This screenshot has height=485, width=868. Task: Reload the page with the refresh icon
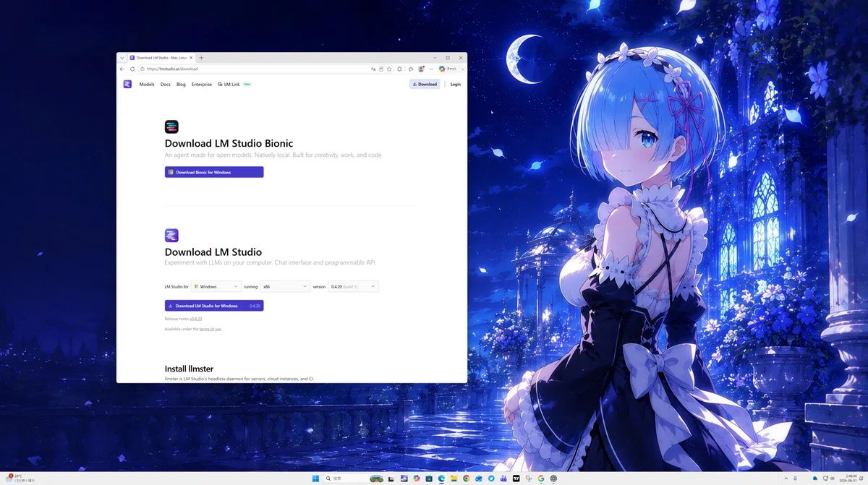pyautogui.click(x=132, y=69)
